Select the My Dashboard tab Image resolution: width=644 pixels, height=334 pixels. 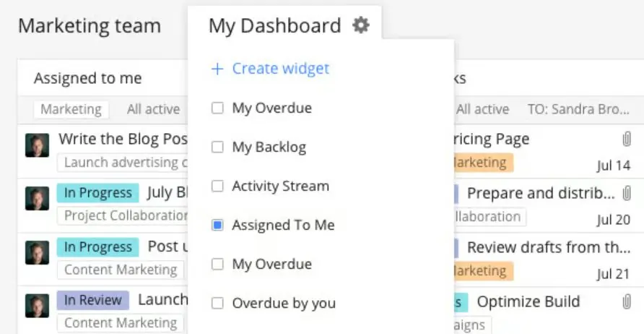[x=274, y=26]
